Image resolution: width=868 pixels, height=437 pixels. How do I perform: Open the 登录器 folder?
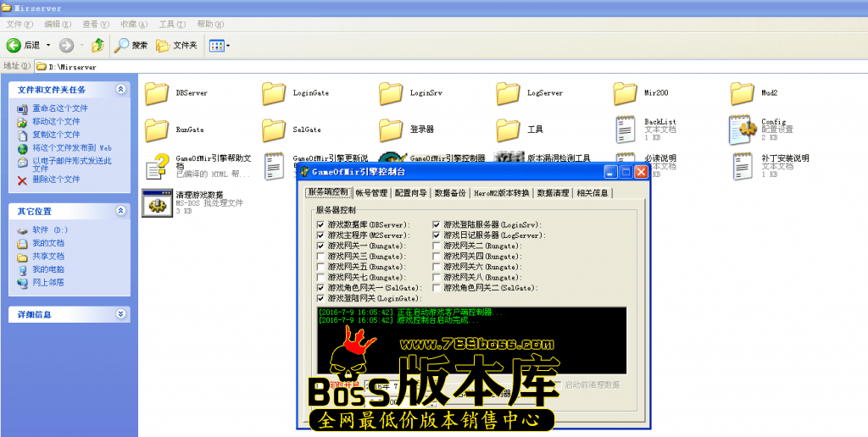coord(390,130)
